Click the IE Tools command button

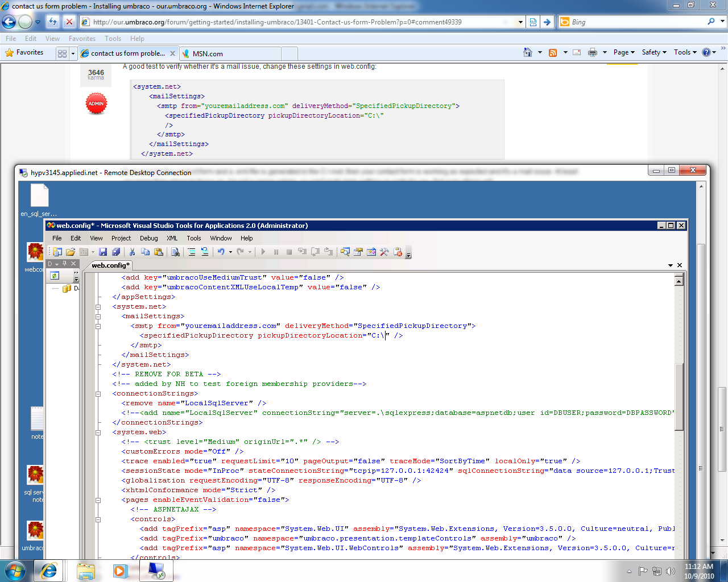[685, 52]
